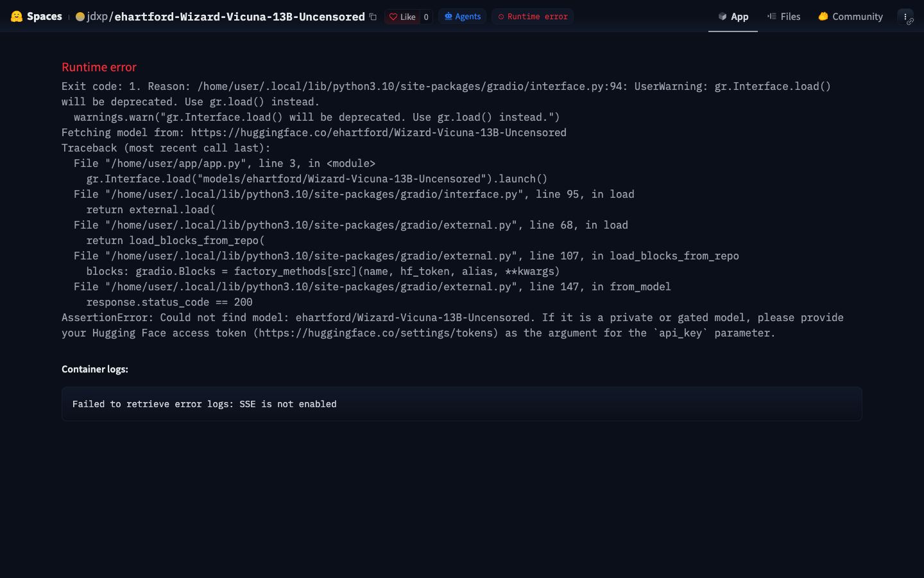Switch to the Community tab

[850, 17]
